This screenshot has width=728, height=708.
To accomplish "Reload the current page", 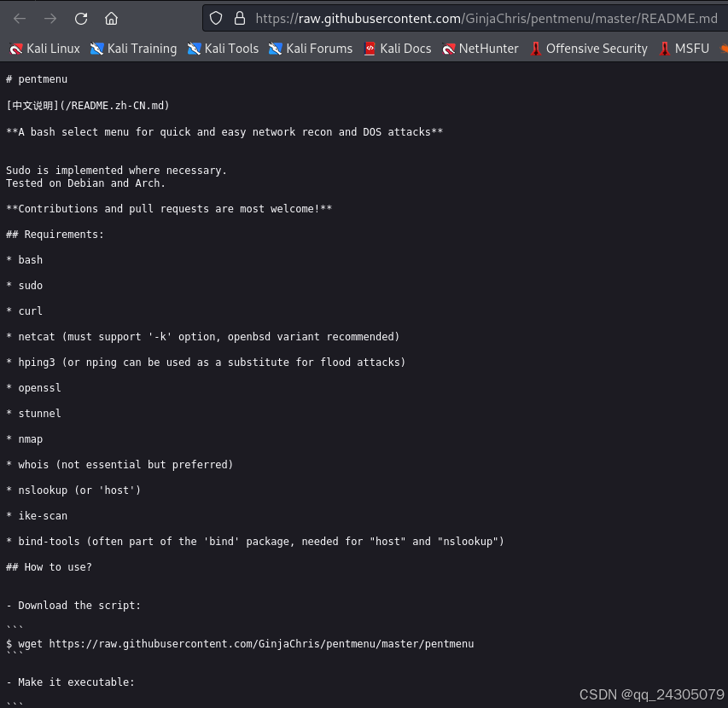I will coord(81,19).
